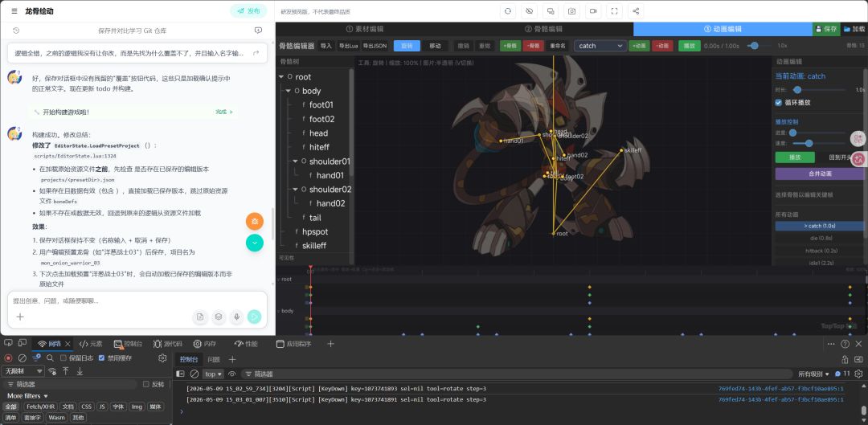This screenshot has width=868, height=425.
Task: Switch to the 动画编辑 tab
Action: [x=723, y=29]
